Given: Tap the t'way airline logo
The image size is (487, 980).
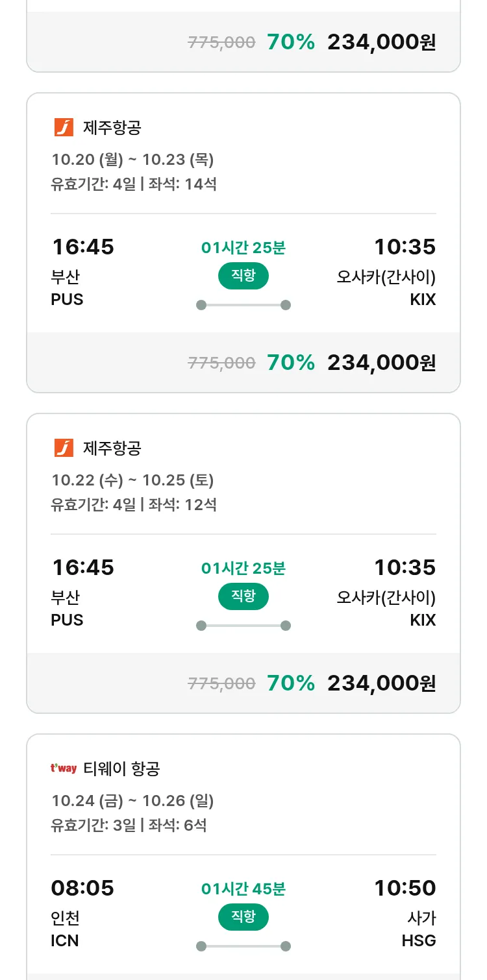Looking at the screenshot, I should [x=64, y=768].
